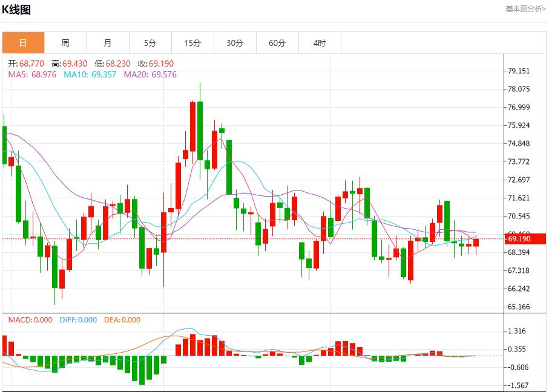The width and height of the screenshot is (549, 392).
Task: Open the 15分 interval chart
Action: [x=192, y=43]
